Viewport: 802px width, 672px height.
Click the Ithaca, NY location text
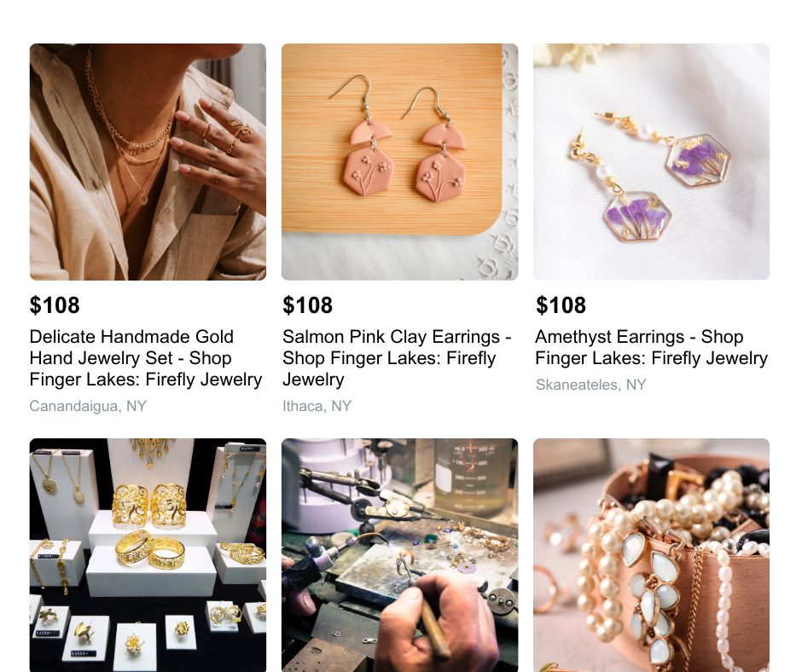[317, 406]
